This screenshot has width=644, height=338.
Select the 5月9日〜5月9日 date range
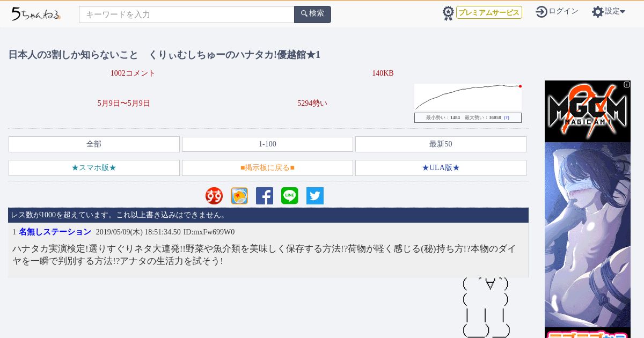click(123, 104)
